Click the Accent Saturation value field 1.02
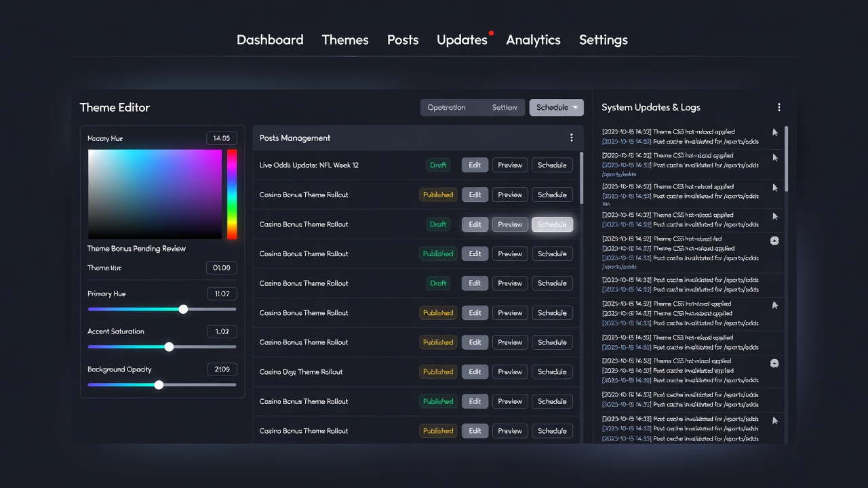 click(x=222, y=331)
